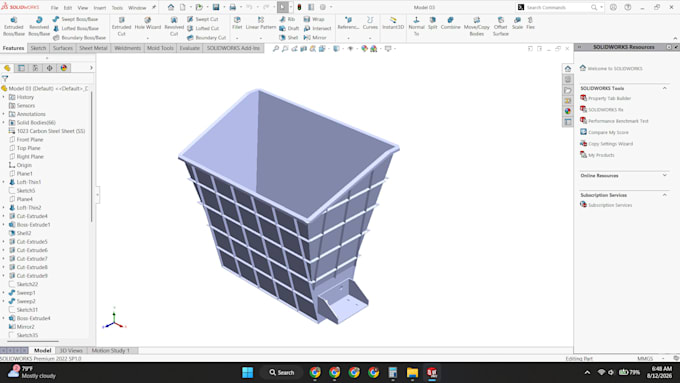Expand the Boss-Extrude1 feature
Viewport: 680px width, 383px height.
[3, 225]
